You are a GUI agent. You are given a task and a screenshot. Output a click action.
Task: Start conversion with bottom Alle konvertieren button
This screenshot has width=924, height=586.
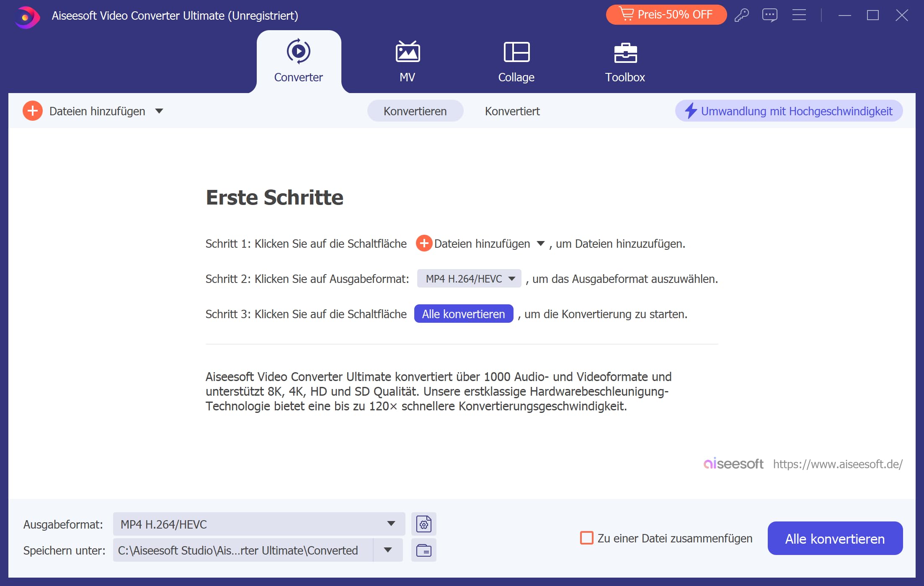[x=835, y=538]
